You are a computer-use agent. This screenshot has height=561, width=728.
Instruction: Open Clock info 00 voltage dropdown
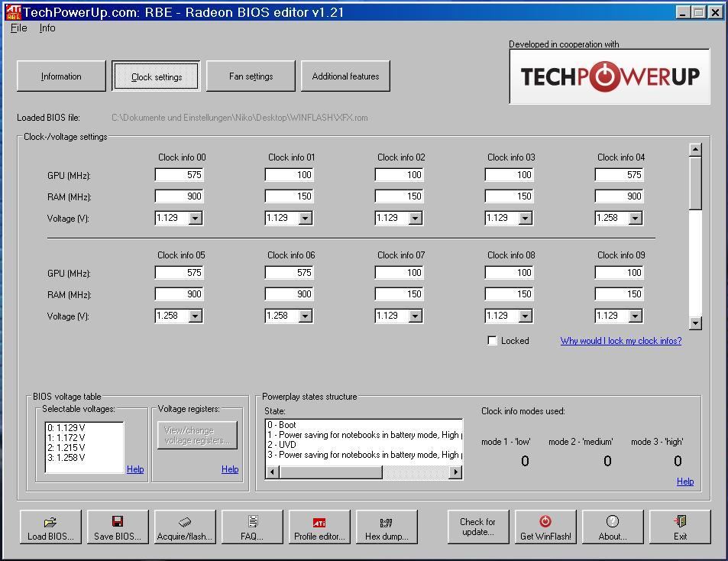(196, 218)
